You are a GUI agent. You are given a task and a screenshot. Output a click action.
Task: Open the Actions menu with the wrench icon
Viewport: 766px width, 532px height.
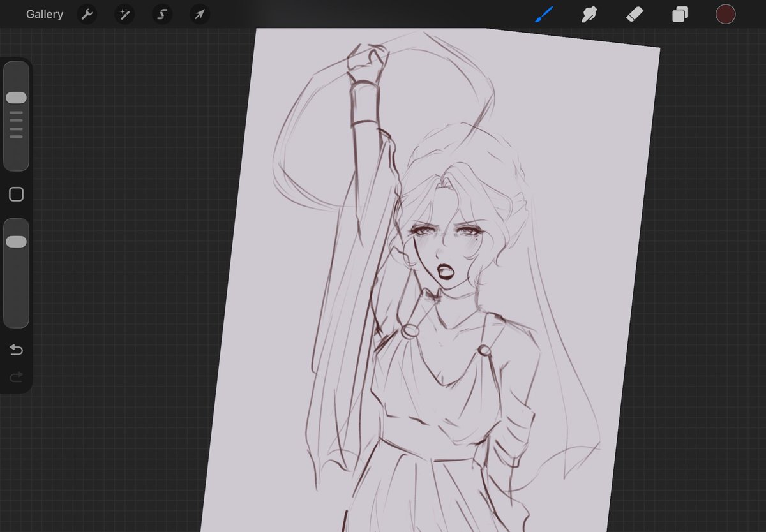[x=87, y=14]
